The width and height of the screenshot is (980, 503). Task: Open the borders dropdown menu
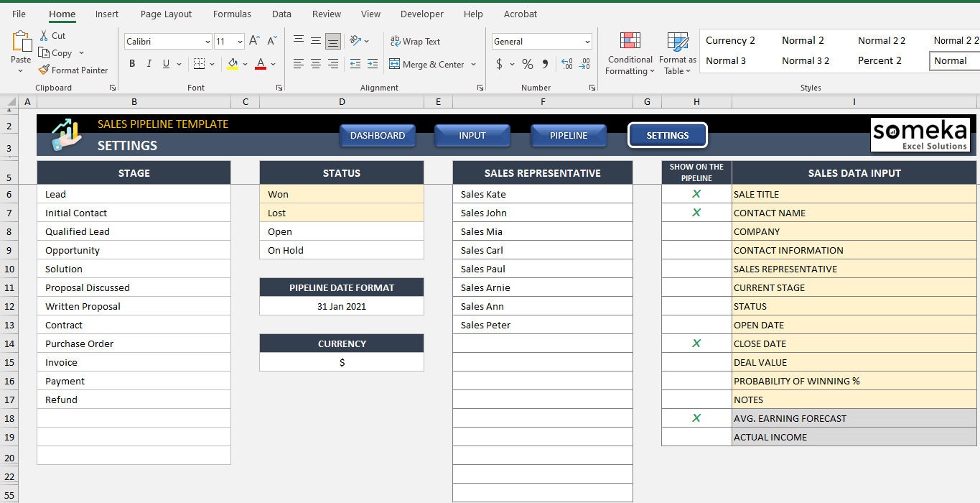coord(210,64)
